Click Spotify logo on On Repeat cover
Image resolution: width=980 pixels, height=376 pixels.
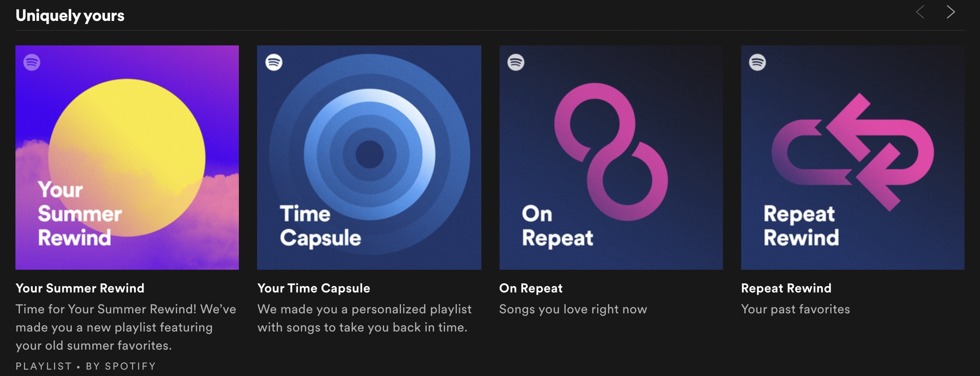[516, 62]
